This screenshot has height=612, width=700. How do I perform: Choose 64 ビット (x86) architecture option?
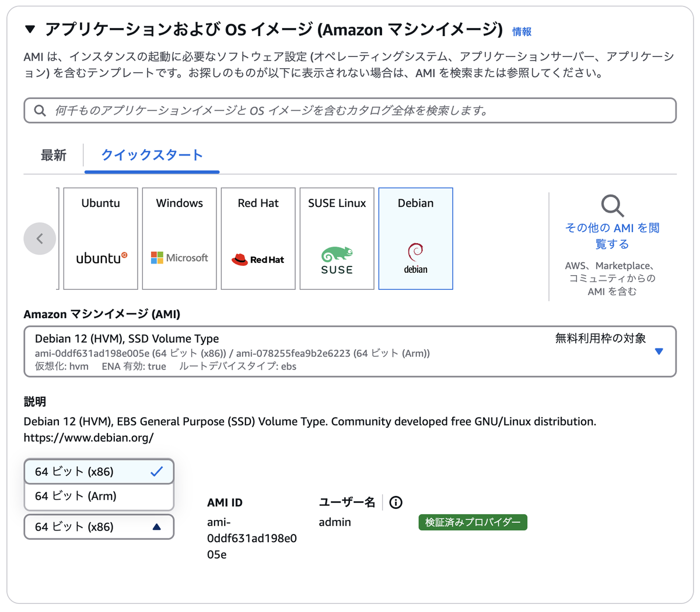coord(99,472)
